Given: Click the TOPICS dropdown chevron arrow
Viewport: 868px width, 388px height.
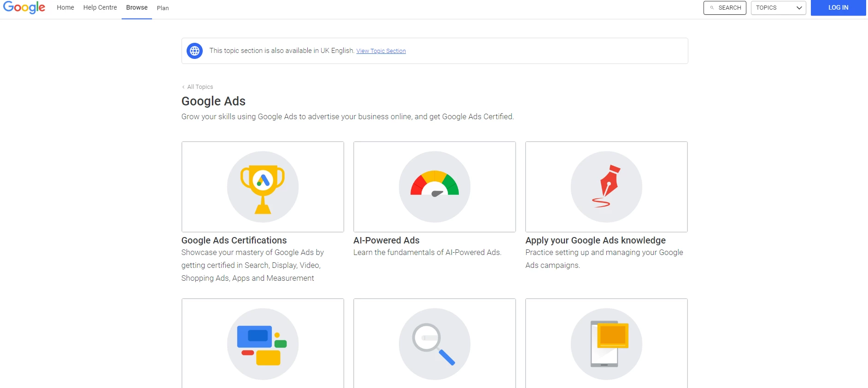Looking at the screenshot, I should click(x=799, y=8).
